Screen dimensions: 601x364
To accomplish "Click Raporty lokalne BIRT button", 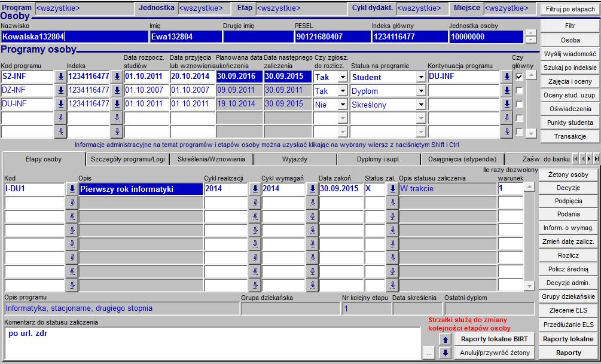I will (x=495, y=339).
